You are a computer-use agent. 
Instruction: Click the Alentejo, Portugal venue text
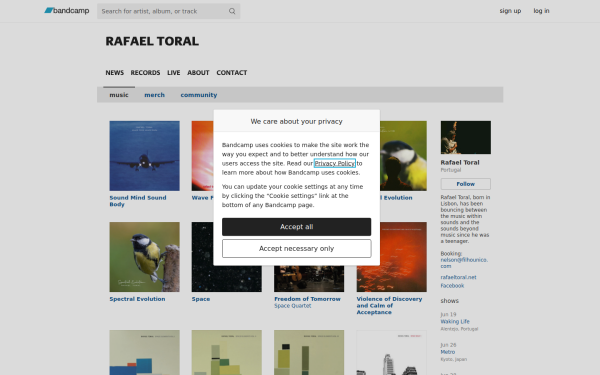[x=459, y=329]
